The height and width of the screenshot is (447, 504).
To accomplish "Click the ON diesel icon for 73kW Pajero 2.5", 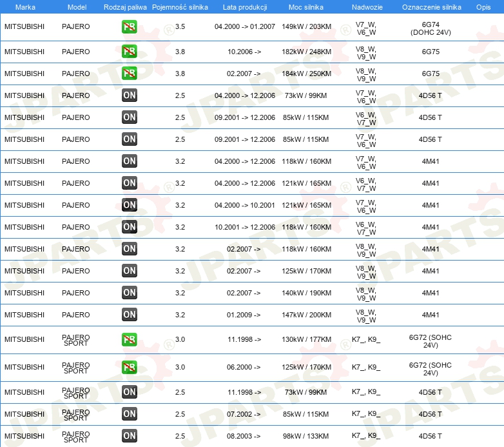I will pos(129,95).
